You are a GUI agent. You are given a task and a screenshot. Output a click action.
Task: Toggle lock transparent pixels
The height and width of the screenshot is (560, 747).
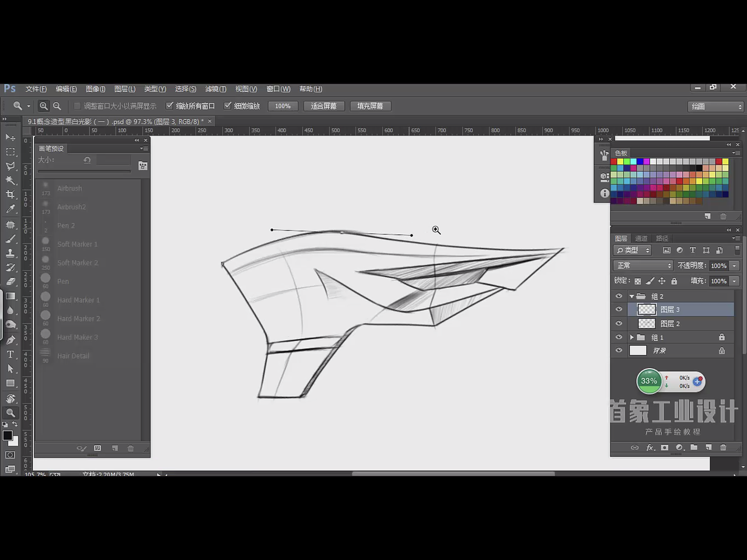638,281
